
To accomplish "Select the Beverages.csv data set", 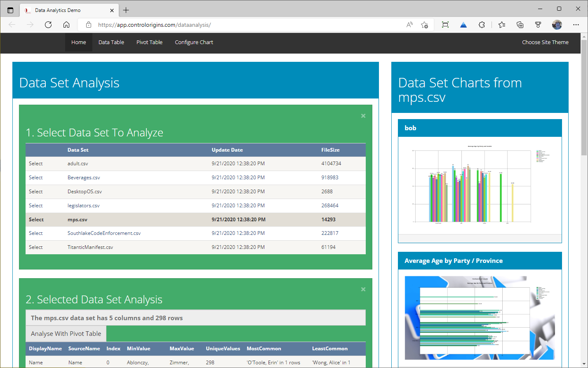I will [x=35, y=177].
